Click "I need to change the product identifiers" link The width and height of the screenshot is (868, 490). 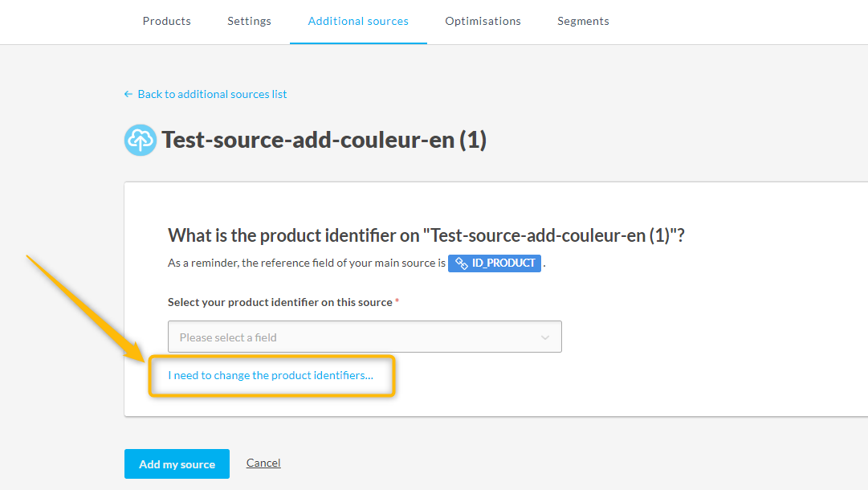[271, 375]
